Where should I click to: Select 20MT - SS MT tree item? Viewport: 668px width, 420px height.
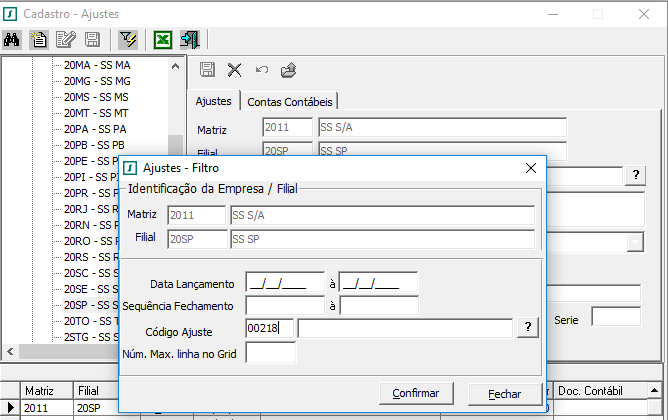coord(97,113)
